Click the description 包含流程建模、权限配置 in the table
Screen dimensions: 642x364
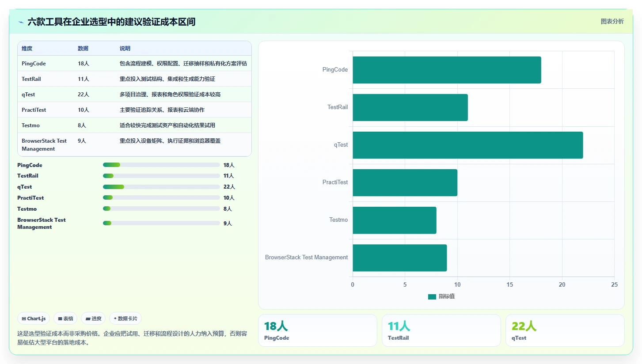(x=183, y=64)
